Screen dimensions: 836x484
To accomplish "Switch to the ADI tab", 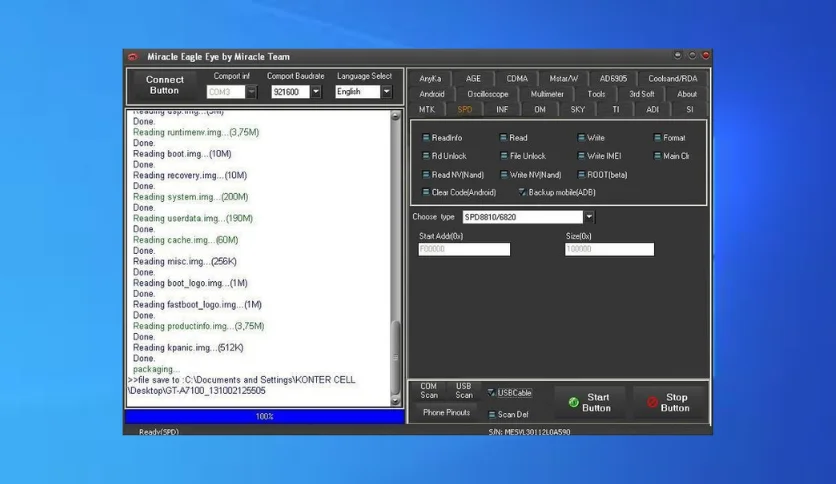I will [652, 109].
